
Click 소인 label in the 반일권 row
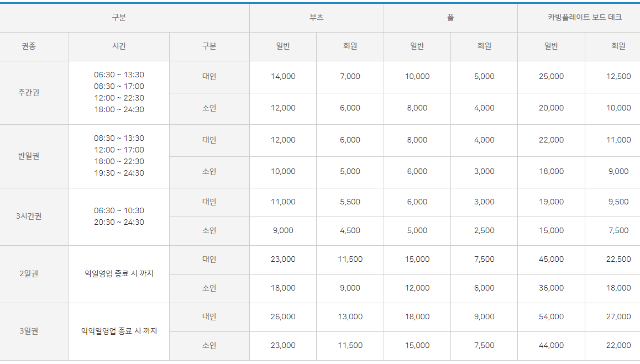point(209,172)
